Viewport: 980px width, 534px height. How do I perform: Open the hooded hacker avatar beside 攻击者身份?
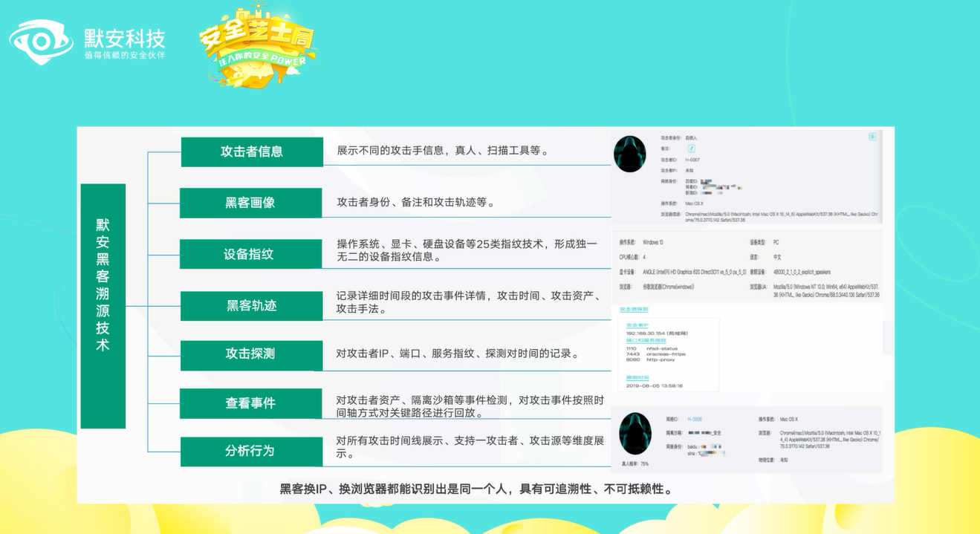point(629,153)
